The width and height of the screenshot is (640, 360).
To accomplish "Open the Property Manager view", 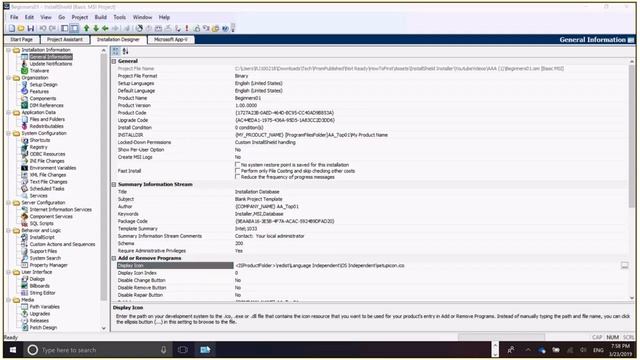I will [49, 265].
